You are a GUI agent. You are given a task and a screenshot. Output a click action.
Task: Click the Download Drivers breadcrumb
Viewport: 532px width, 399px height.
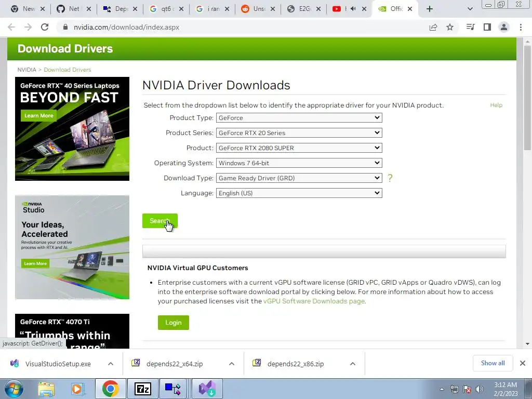(x=68, y=70)
